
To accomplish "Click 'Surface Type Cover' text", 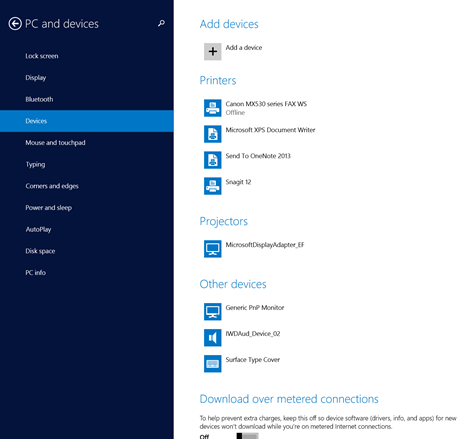I will (253, 360).
